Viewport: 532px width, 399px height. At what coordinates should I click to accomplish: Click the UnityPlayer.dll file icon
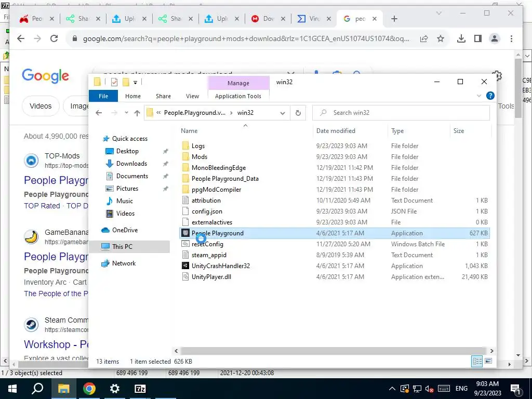[185, 276]
